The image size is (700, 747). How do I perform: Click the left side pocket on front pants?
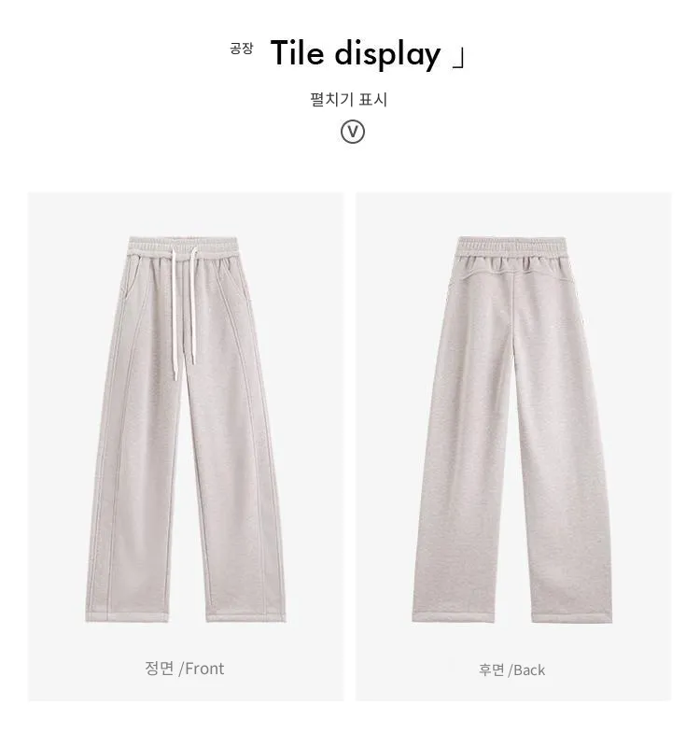133,278
